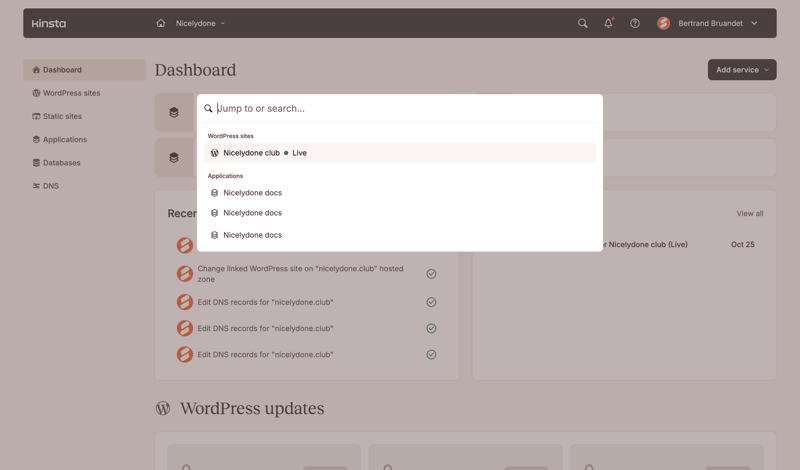Screen dimensions: 800x470
Task: Select the last Nicelydone docs result
Action: (253, 235)
